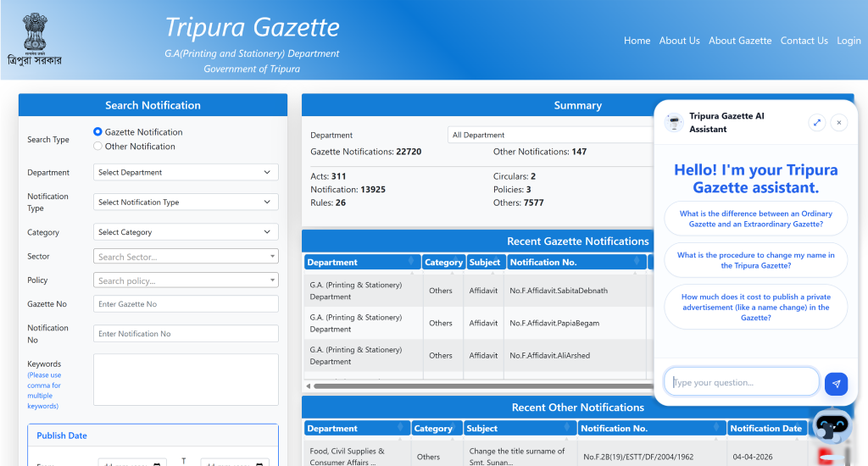The height and width of the screenshot is (466, 868).
Task: Click the Acts: 311 summary value
Action: [x=328, y=176]
